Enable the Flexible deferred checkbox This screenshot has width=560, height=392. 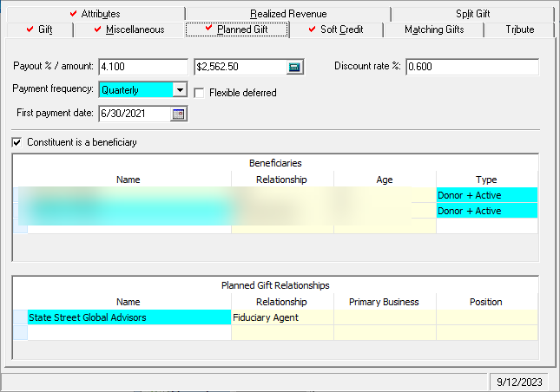(x=200, y=93)
